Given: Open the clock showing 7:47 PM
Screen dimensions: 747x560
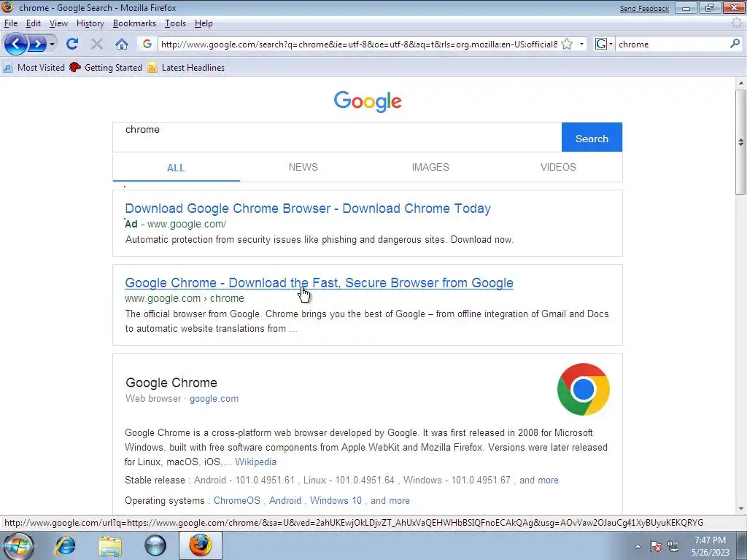Looking at the screenshot, I should tap(710, 546).
